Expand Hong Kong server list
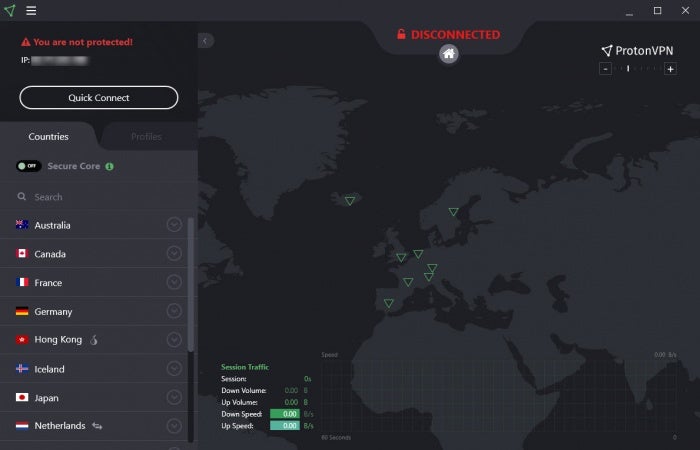 point(174,339)
